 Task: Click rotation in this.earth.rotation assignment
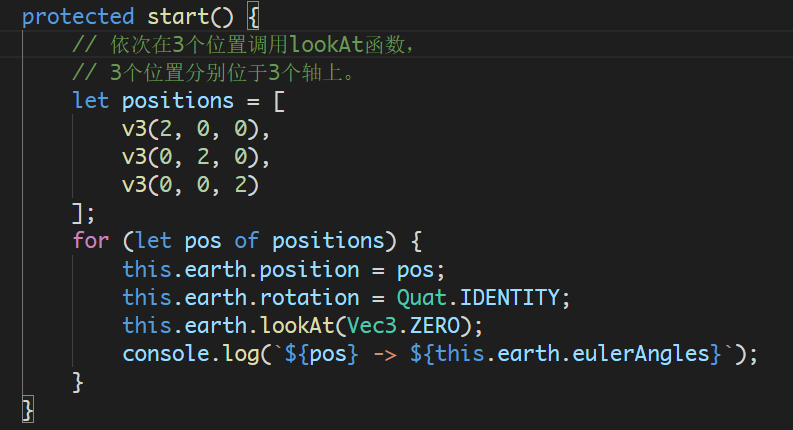301,298
